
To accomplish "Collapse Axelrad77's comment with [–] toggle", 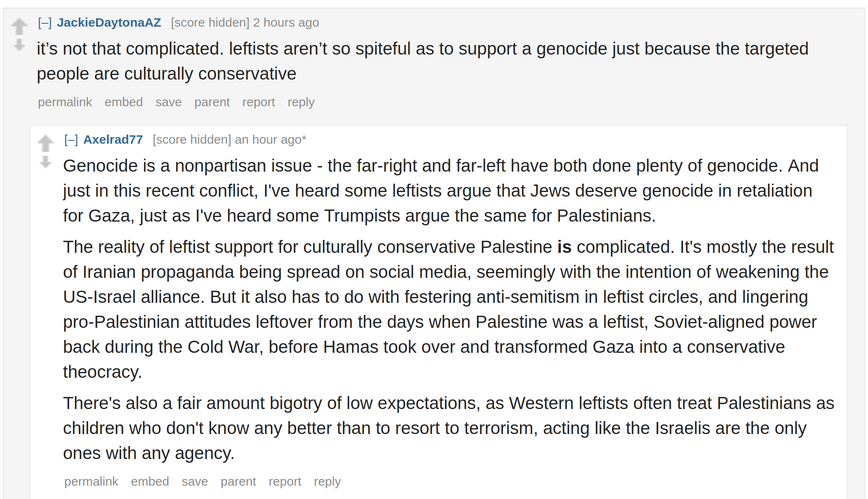I will pyautogui.click(x=71, y=140).
